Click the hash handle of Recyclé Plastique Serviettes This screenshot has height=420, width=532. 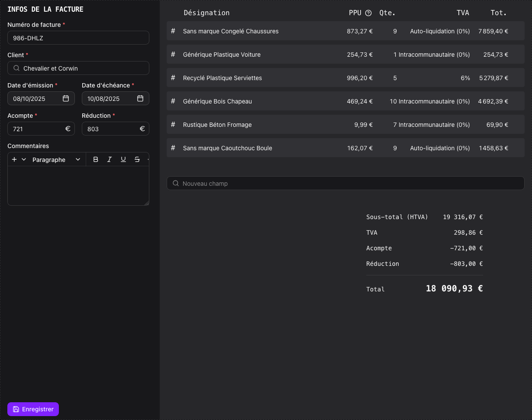click(x=173, y=78)
